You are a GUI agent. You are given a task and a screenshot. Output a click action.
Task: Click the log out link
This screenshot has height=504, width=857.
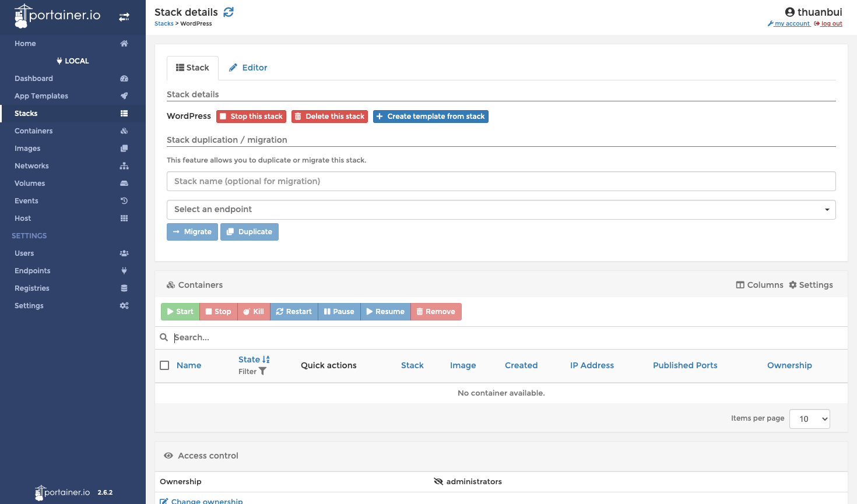[x=828, y=24]
